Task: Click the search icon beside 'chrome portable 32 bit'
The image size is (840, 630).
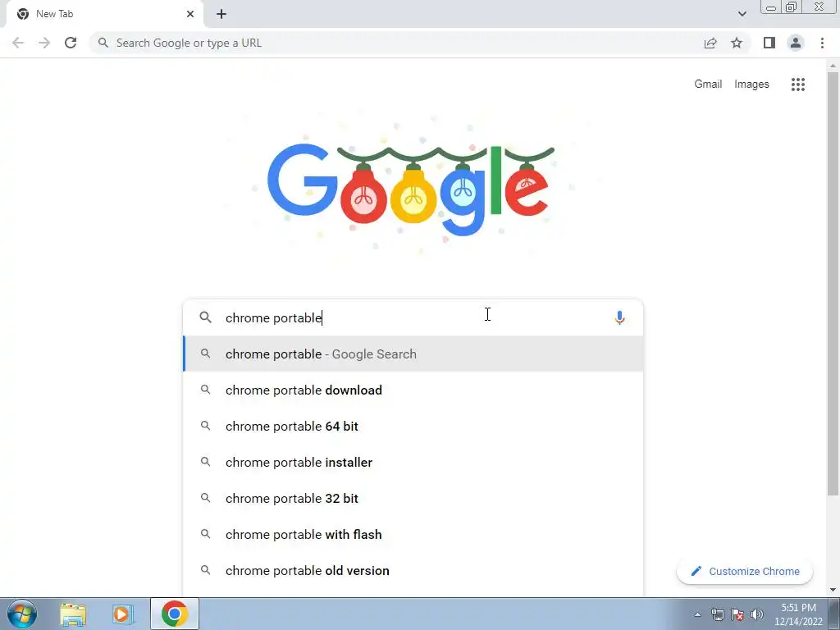Action: click(x=205, y=498)
